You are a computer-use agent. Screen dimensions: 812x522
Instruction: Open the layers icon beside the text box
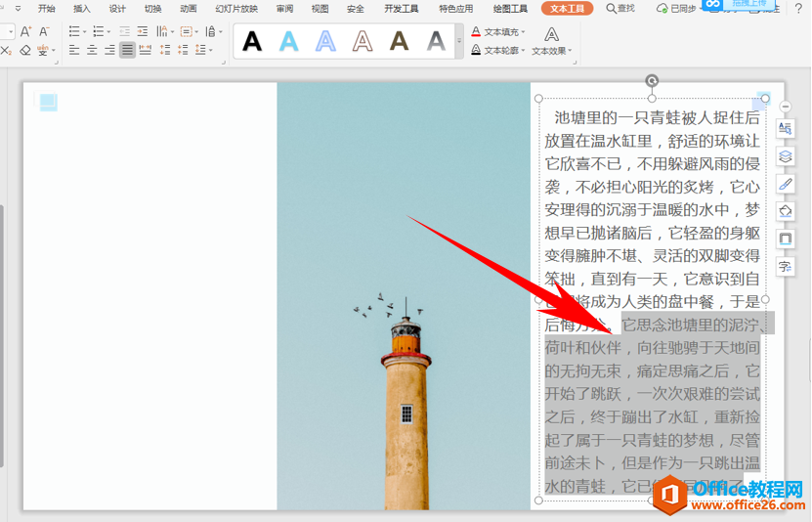click(785, 156)
